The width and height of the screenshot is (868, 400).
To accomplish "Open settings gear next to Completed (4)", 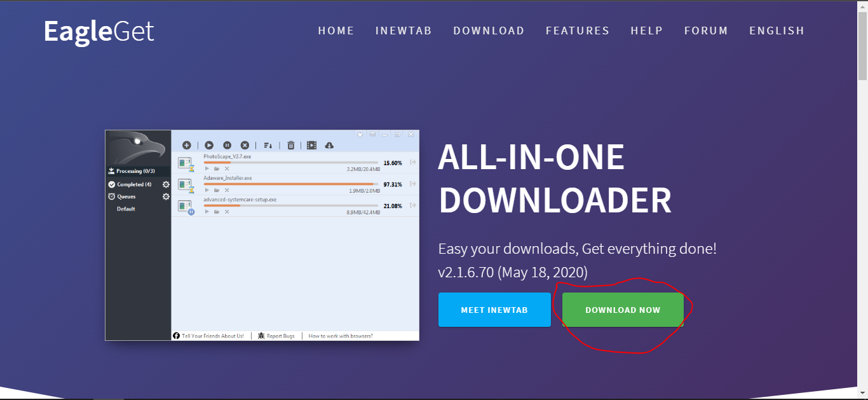I will 166,184.
